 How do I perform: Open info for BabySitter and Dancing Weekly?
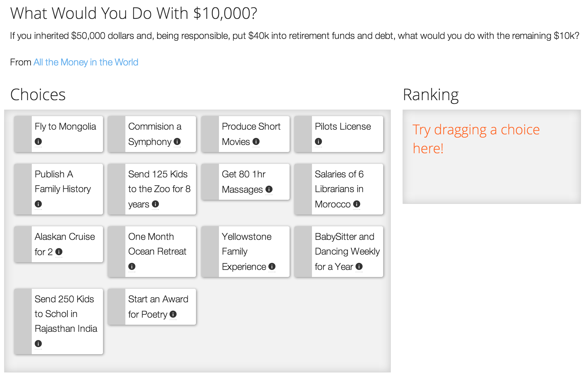coord(359,266)
